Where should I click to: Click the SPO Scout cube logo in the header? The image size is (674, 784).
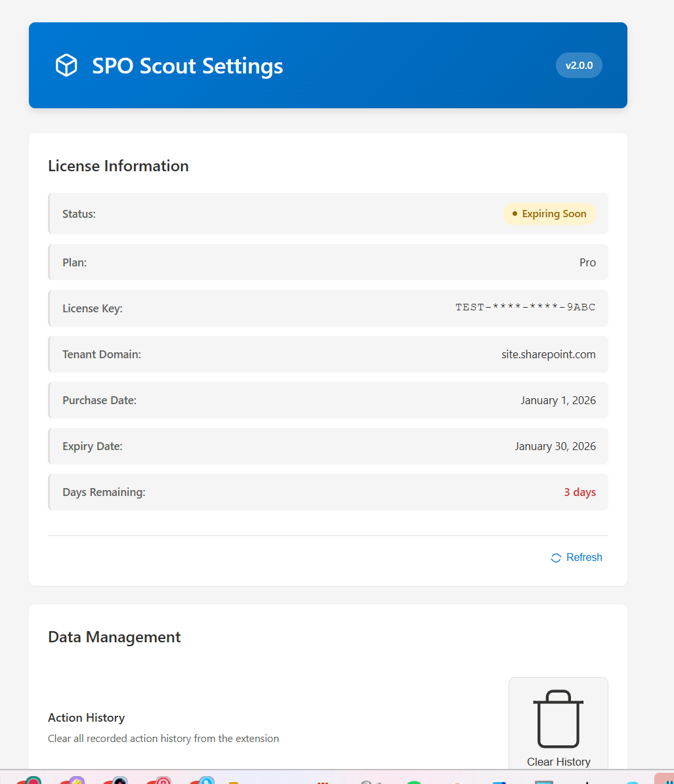(x=66, y=65)
